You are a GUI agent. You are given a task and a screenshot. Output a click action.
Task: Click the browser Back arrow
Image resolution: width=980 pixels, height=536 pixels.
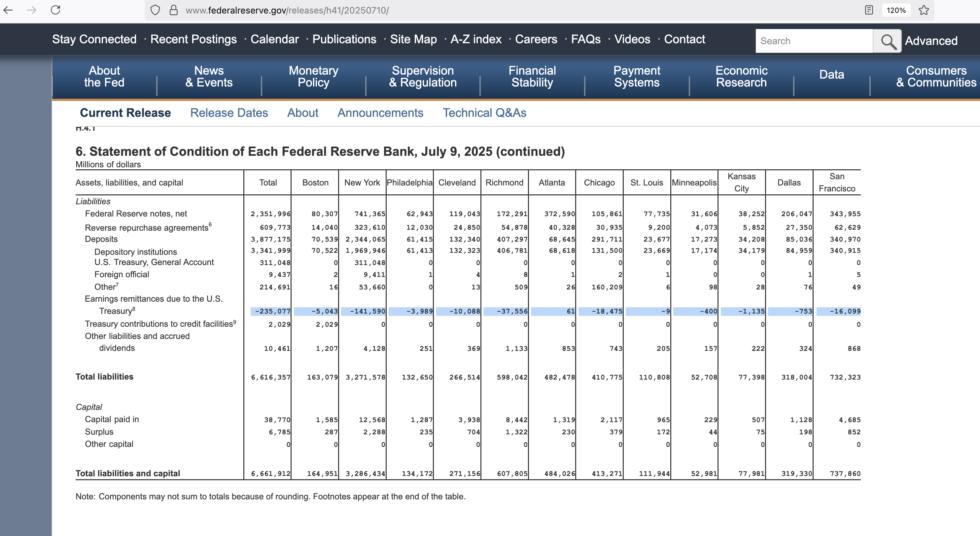coord(8,10)
